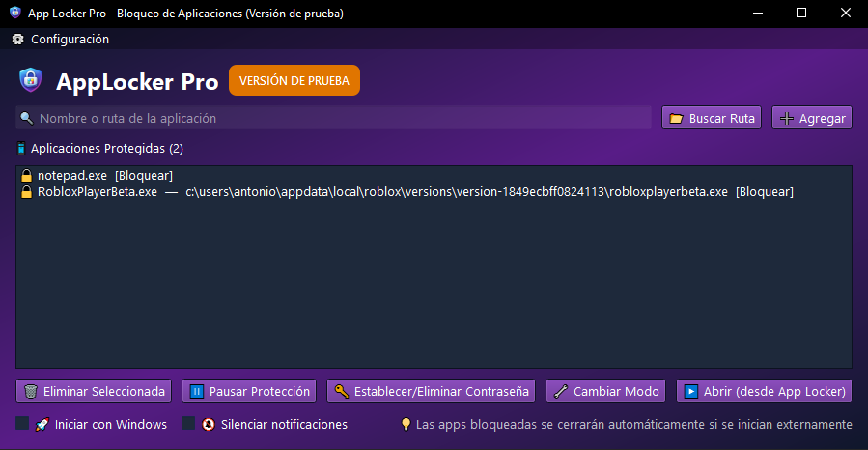Select the RobloxPlayerBeta.exe entry
Image resolution: width=868 pixels, height=450 pixels.
click(434, 192)
